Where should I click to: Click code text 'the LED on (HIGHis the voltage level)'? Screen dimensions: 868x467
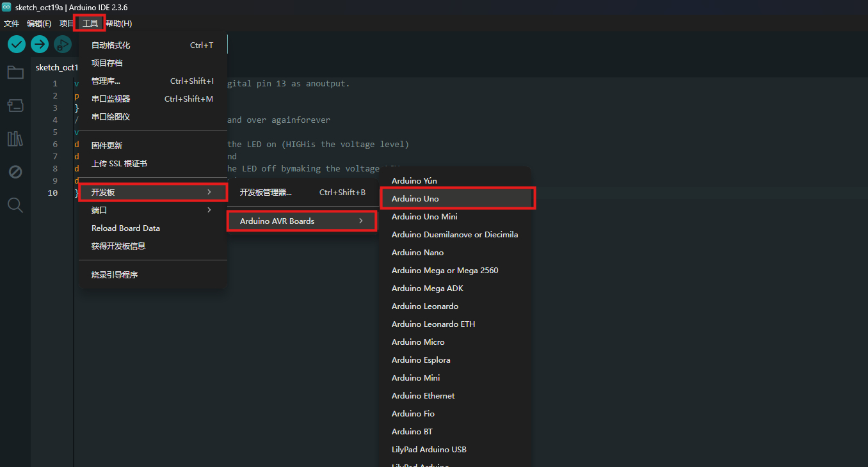(x=318, y=145)
